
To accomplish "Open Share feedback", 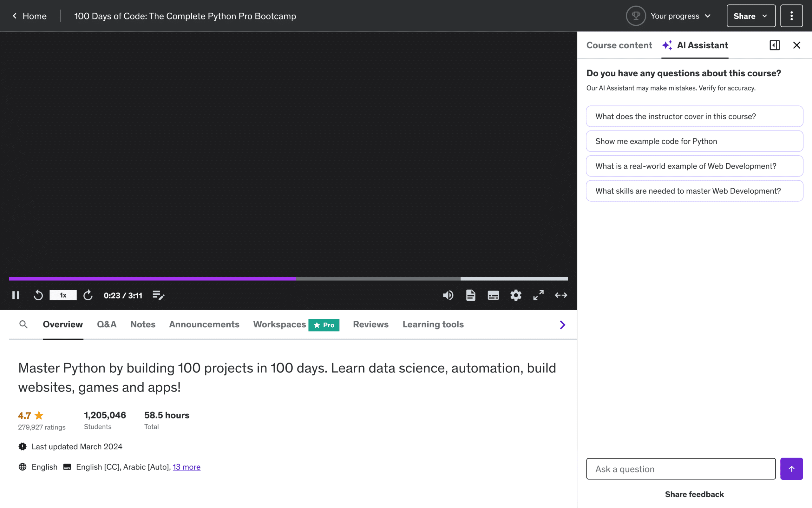I will click(695, 494).
